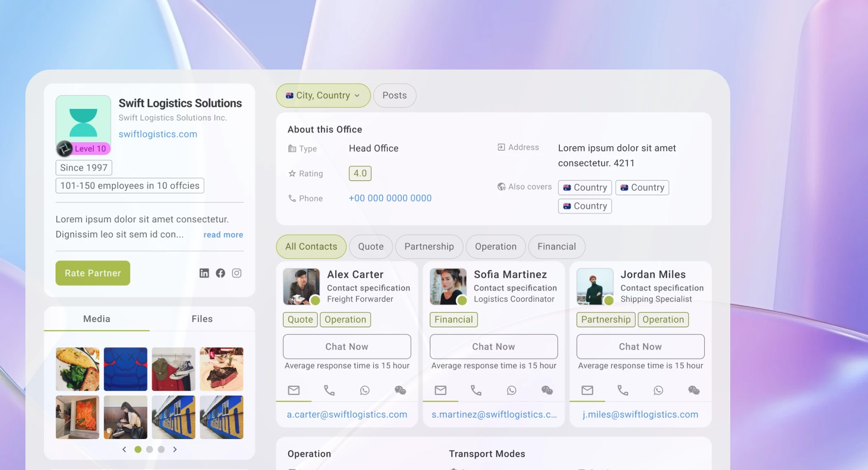Click WeChat icon on Alex Carter's card
Image resolution: width=868 pixels, height=470 pixels.
coord(401,390)
